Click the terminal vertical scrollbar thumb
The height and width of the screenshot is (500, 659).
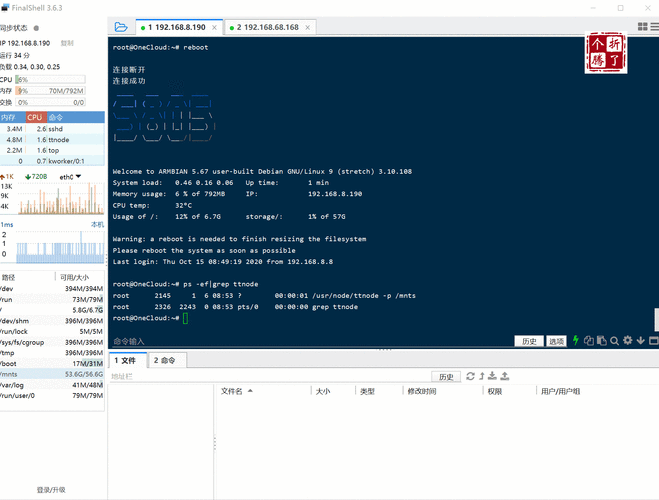pyautogui.click(x=656, y=320)
